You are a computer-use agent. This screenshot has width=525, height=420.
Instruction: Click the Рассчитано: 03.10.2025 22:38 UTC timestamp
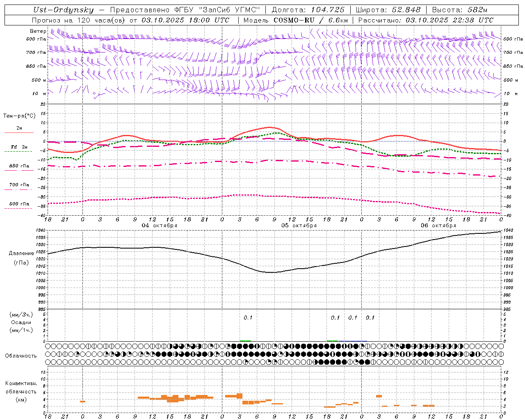[426, 20]
